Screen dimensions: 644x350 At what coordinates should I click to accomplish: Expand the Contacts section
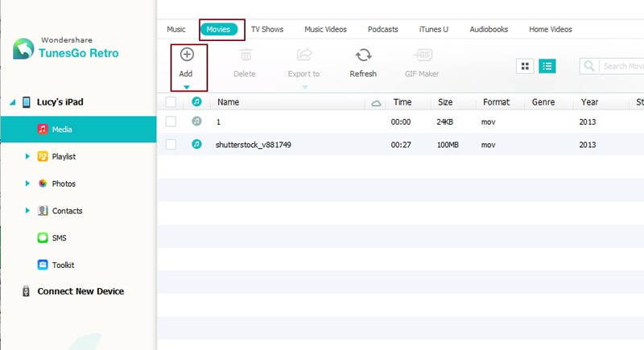tap(27, 211)
